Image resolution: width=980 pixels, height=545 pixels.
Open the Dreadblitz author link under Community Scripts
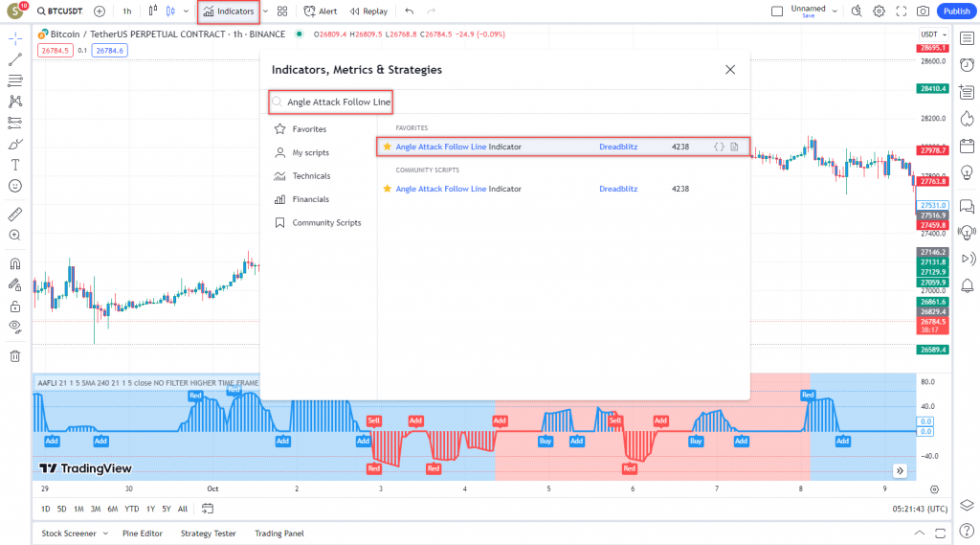tap(618, 189)
